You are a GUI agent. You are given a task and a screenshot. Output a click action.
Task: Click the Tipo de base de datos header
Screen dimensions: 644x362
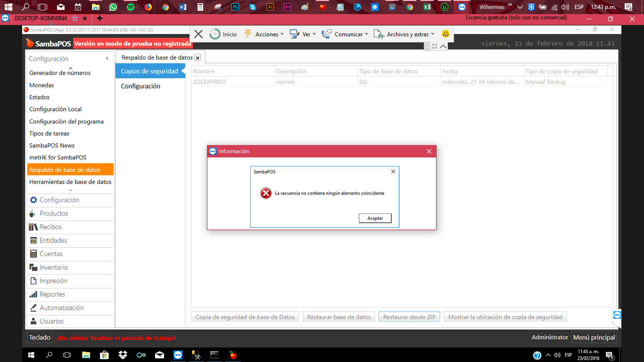click(399, 71)
